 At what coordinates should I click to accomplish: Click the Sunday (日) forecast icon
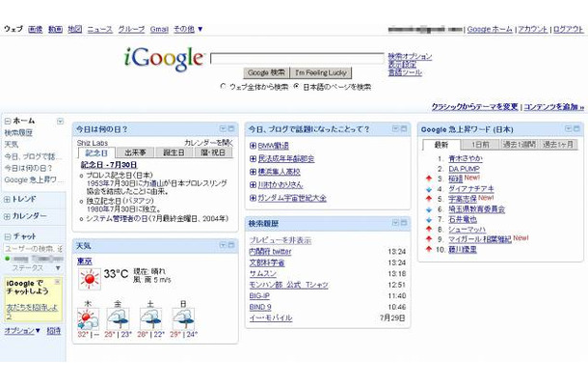[x=183, y=319]
